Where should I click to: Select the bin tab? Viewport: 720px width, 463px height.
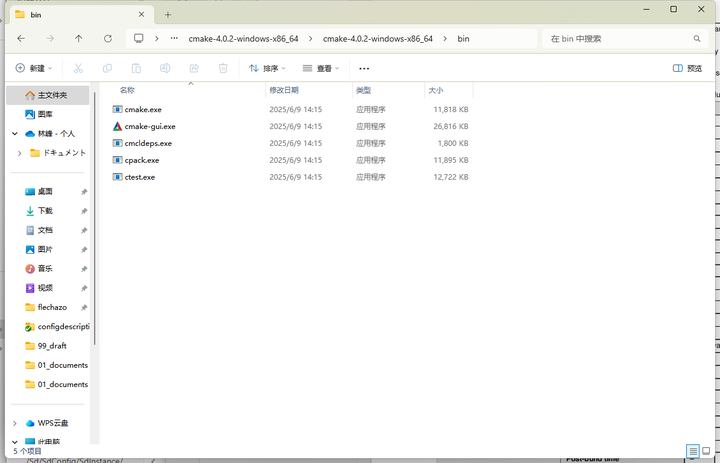81,15
